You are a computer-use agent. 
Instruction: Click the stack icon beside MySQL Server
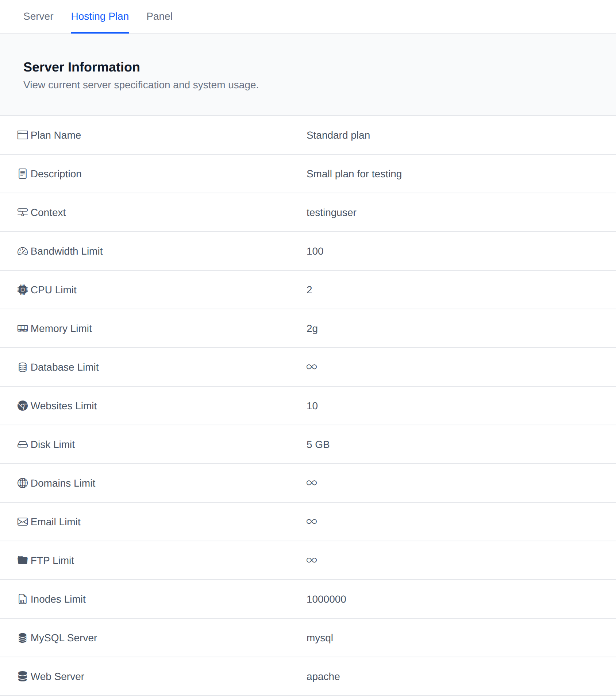23,638
